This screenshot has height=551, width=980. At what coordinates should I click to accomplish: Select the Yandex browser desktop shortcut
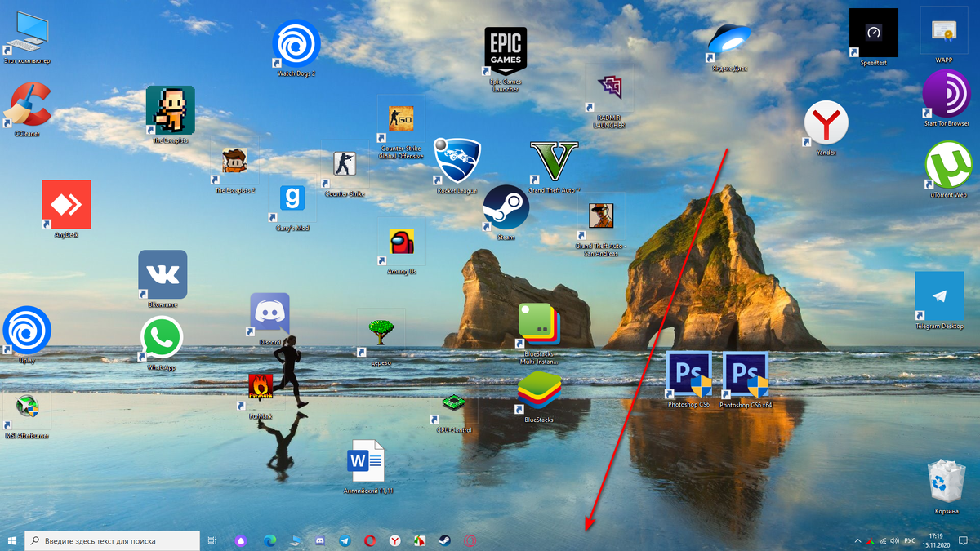point(826,128)
